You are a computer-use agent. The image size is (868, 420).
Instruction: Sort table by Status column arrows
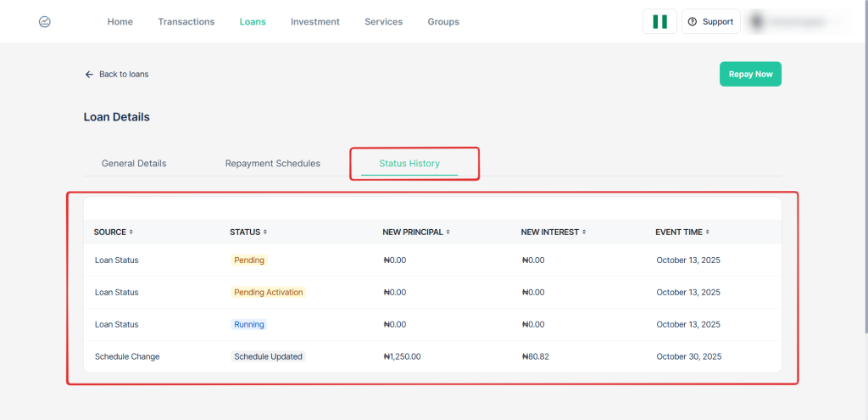[x=265, y=232]
